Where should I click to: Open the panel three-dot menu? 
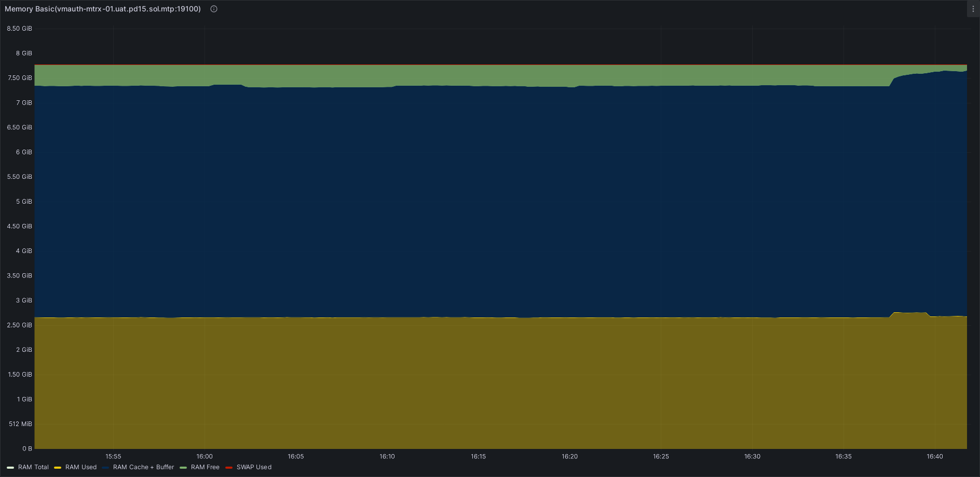click(x=973, y=9)
